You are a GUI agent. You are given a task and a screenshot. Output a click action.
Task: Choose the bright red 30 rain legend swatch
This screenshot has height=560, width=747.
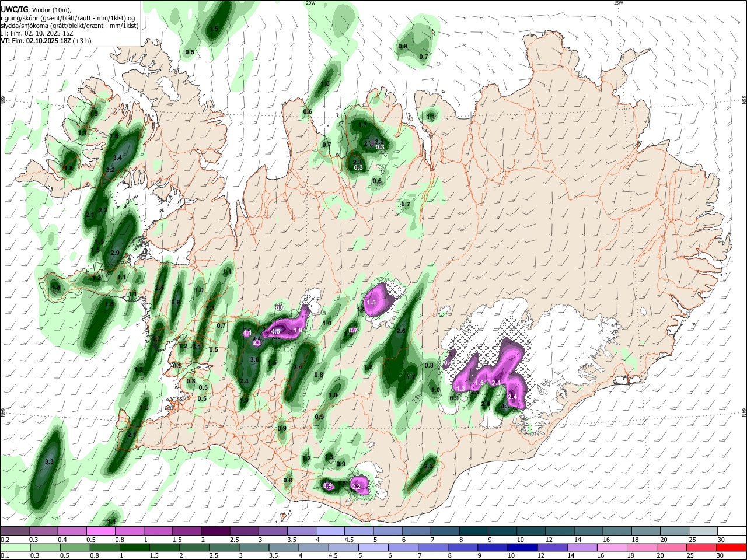coord(732,547)
